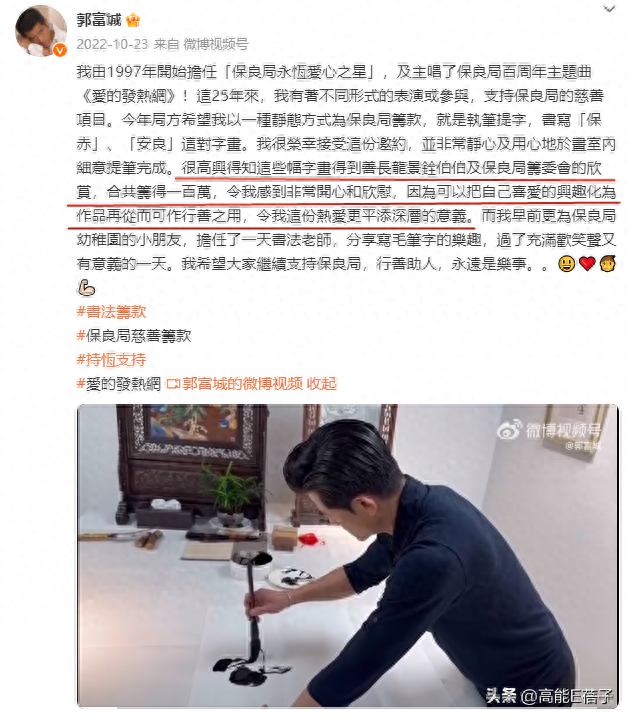Expand the post options chevron
The image size is (628, 719).
[609, 8]
